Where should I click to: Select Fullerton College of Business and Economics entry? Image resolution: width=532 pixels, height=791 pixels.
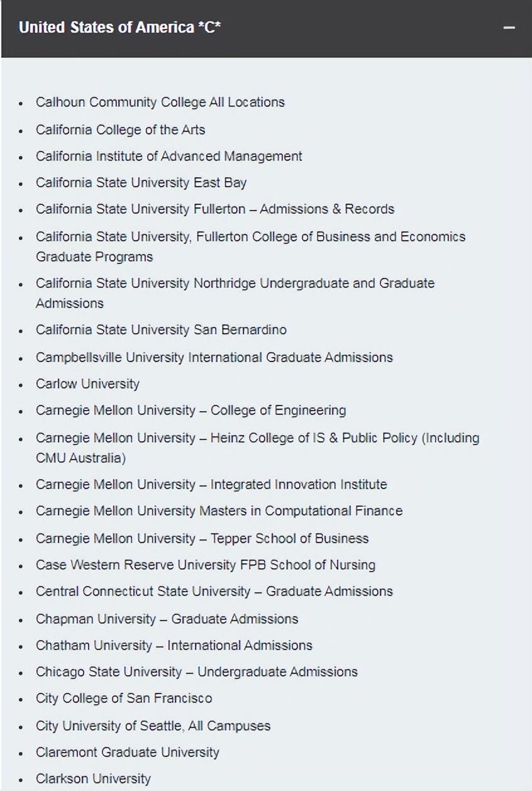[x=250, y=237]
